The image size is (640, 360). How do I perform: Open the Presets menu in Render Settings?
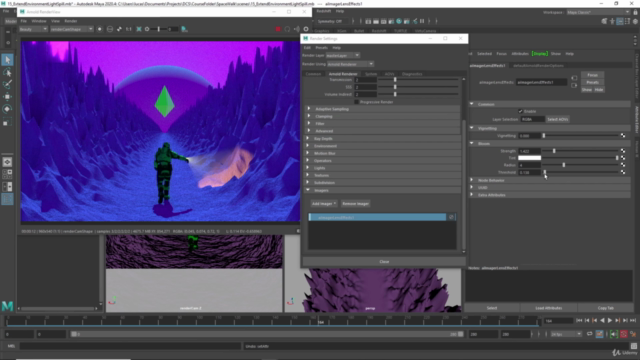pyautogui.click(x=322, y=48)
